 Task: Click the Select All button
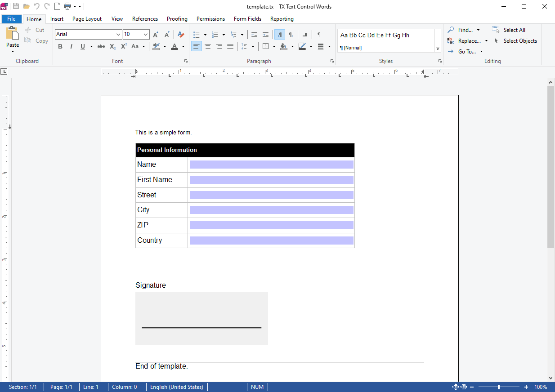509,30
